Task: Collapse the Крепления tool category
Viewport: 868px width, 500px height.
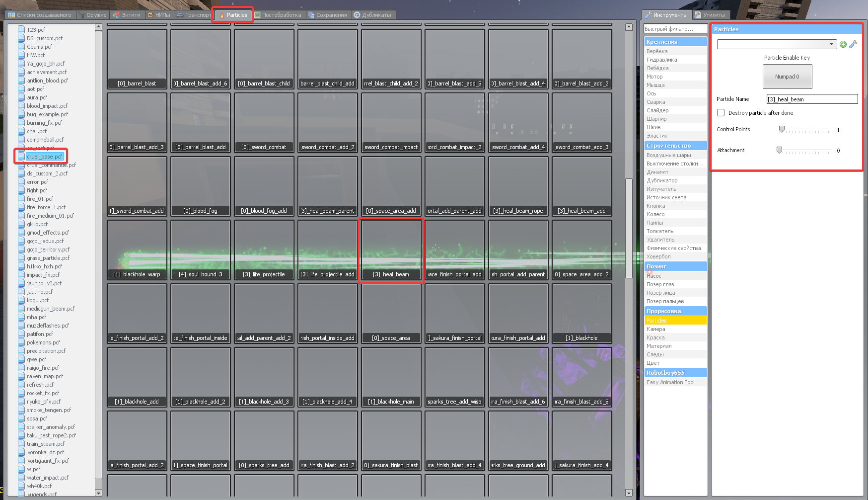Action: tap(675, 42)
